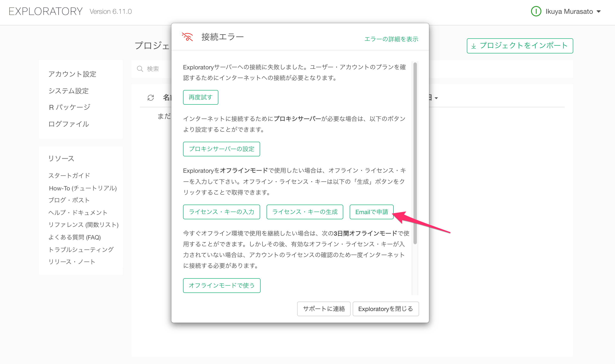615x364 pixels.
Task: Click the オフラインモードで使う button
Action: click(222, 286)
